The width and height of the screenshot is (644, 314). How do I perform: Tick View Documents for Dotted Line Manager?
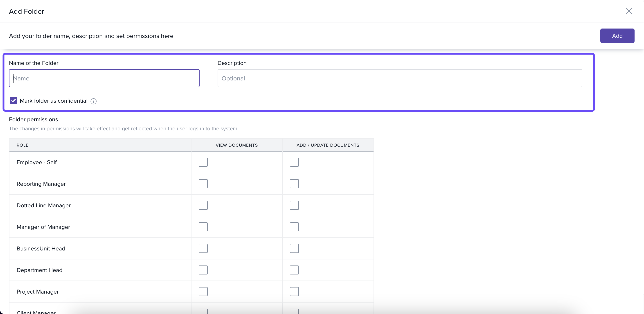click(203, 206)
